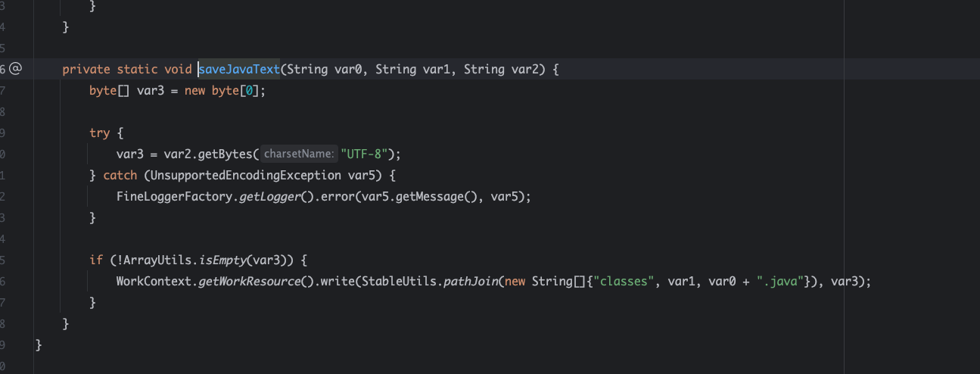The width and height of the screenshot is (980, 374).
Task: Click the try keyword
Action: (x=99, y=132)
